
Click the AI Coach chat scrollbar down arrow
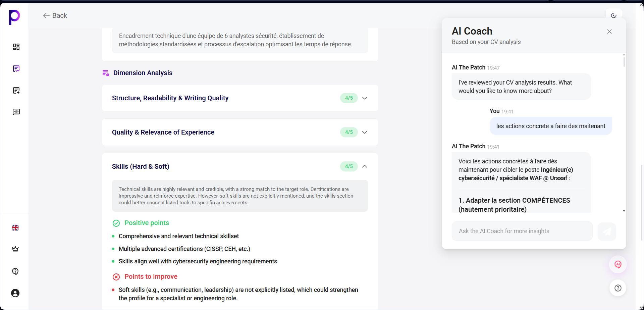click(624, 211)
